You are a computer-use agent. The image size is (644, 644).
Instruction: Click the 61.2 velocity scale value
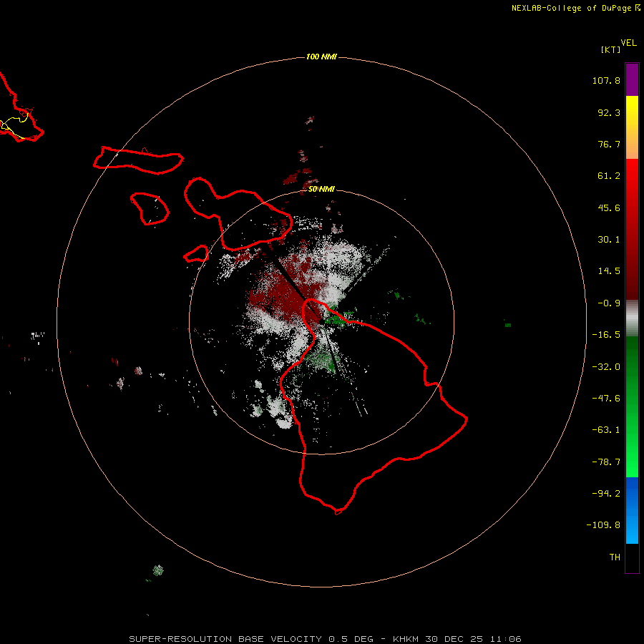[609, 176]
